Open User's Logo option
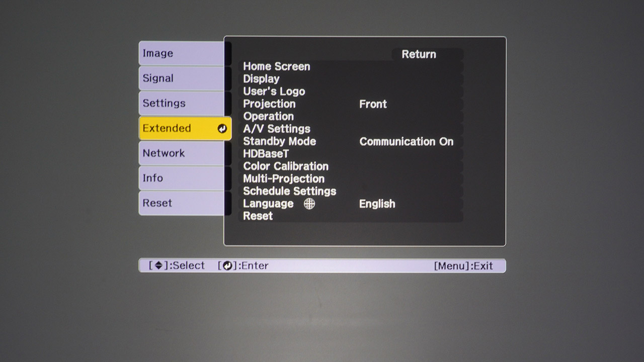This screenshot has height=362, width=644. [274, 92]
